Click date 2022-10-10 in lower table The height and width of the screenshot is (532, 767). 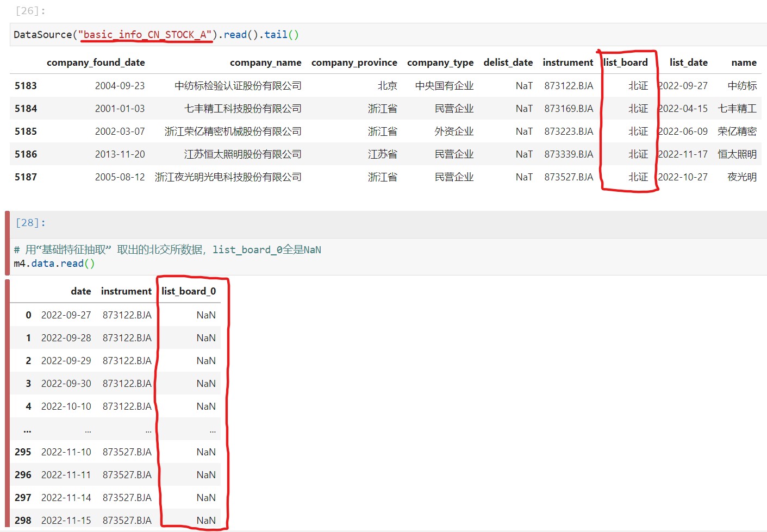coord(66,406)
